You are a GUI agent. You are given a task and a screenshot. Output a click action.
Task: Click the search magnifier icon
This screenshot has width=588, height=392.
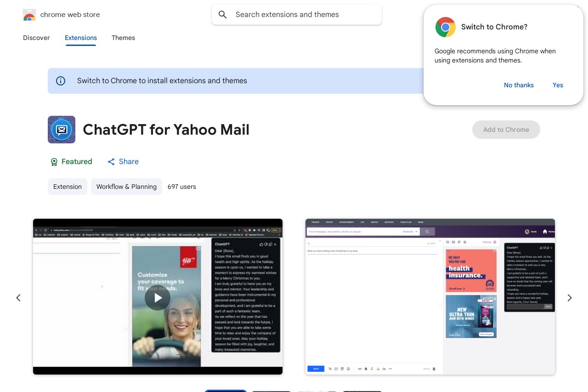coord(223,15)
